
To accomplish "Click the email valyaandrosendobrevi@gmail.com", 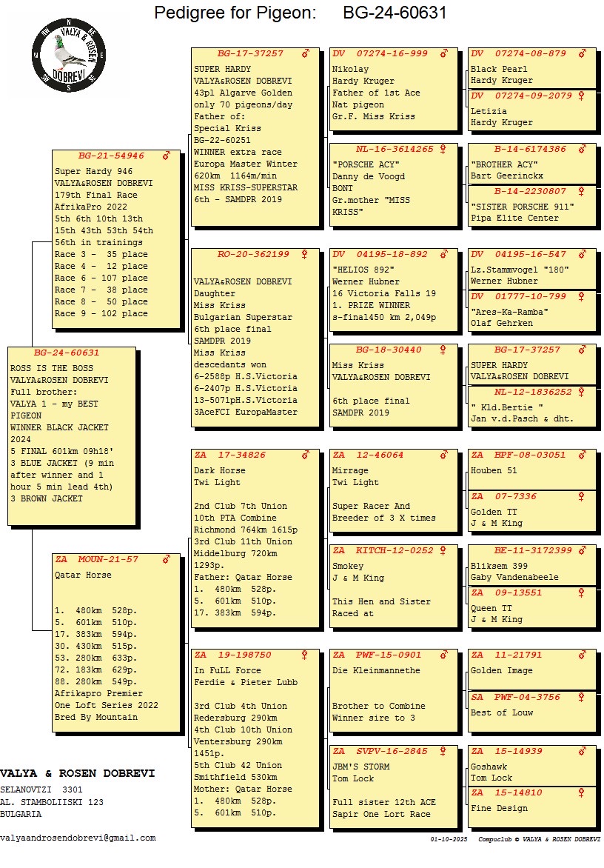I will click(x=78, y=838).
